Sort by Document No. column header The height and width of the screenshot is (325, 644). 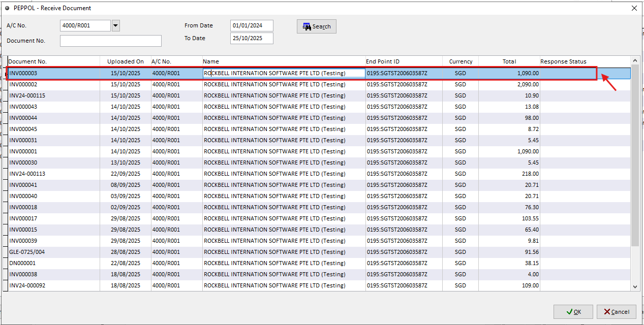[53, 61]
